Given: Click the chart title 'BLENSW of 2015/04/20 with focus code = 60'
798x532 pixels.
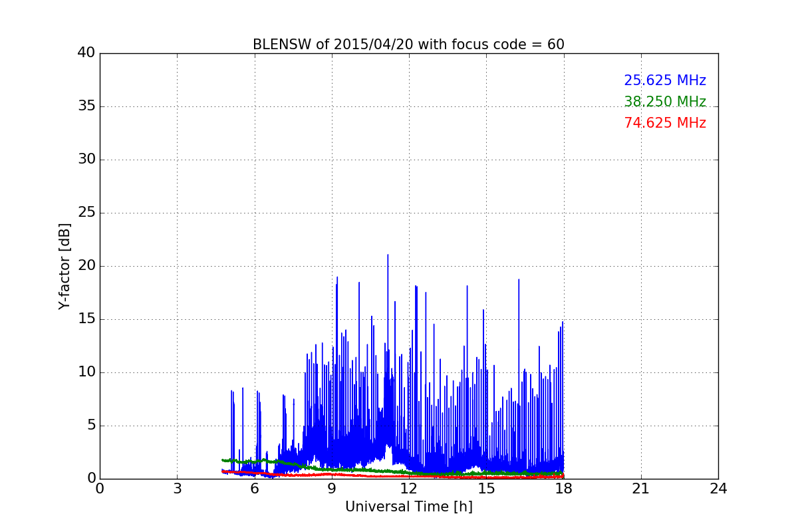Looking at the screenshot, I should [x=408, y=45].
